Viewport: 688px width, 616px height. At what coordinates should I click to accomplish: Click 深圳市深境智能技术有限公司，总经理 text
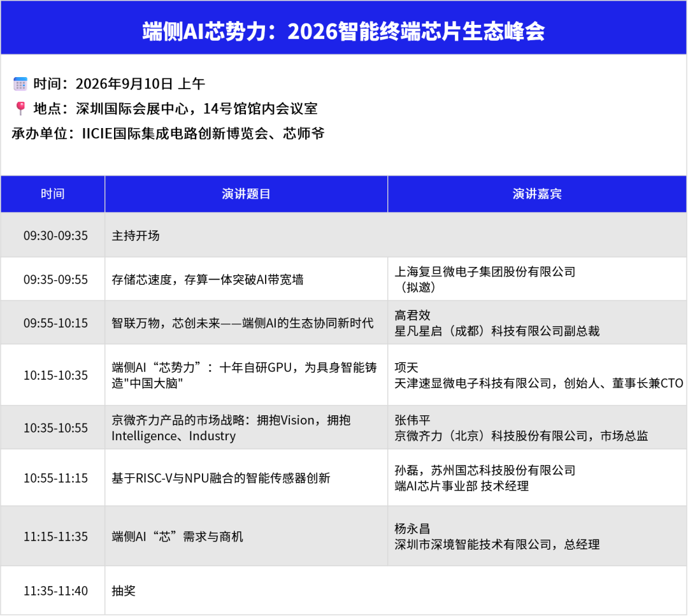coord(497,545)
